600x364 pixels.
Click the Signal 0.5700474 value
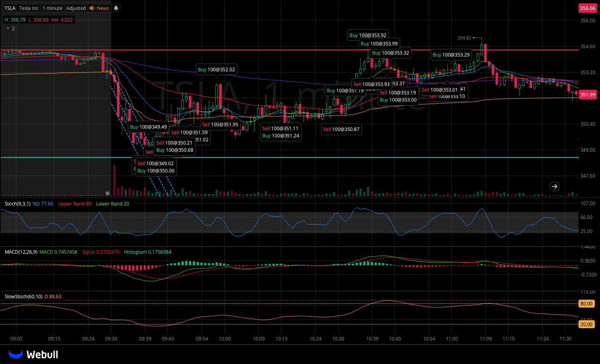click(101, 252)
